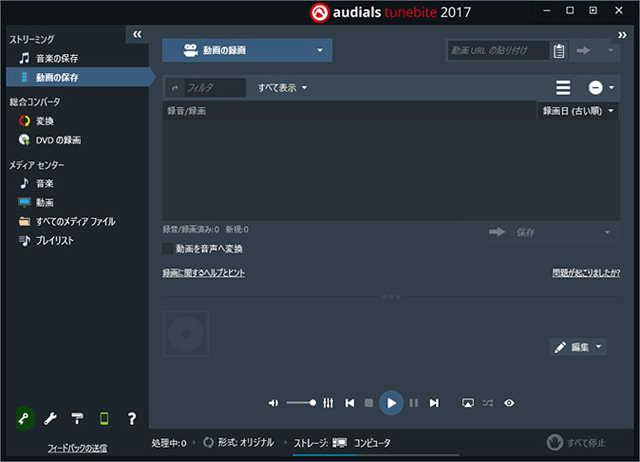This screenshot has height=462, width=640.
Task: Collapse the left navigation panel
Action: 137,34
